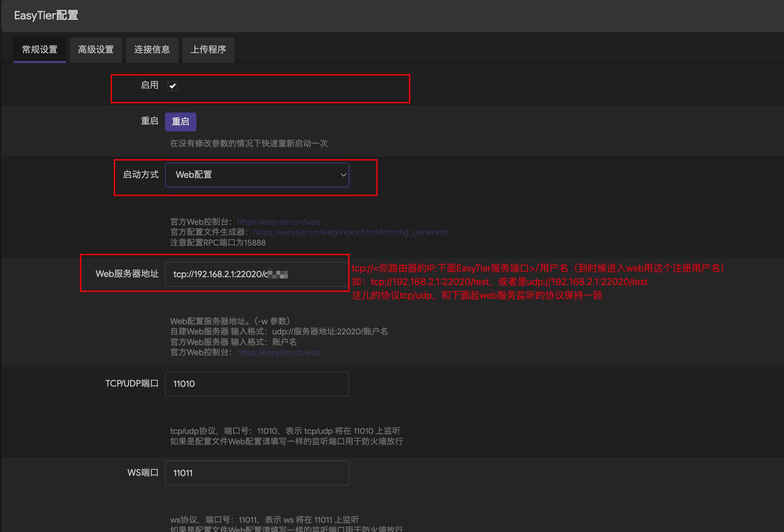Click the checkmark icon beside 启用
Screen dimensions: 784x532
click(x=172, y=86)
